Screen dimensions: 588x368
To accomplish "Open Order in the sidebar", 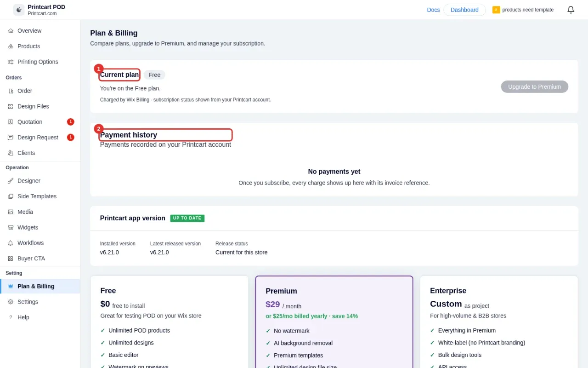I will [x=40, y=91].
